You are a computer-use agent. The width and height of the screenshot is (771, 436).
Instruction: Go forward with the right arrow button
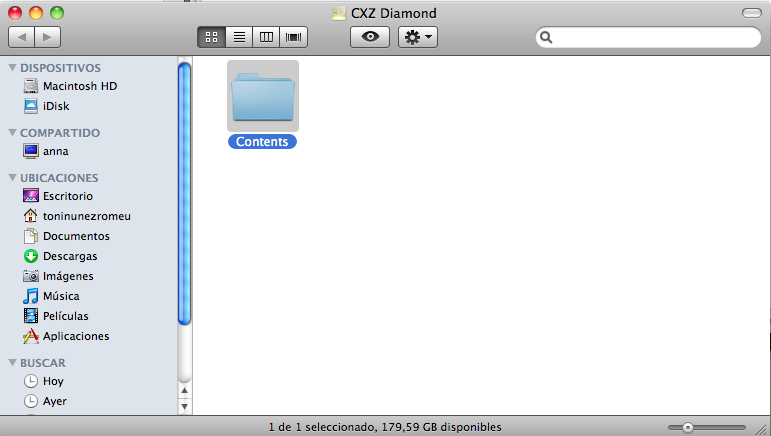click(x=48, y=37)
